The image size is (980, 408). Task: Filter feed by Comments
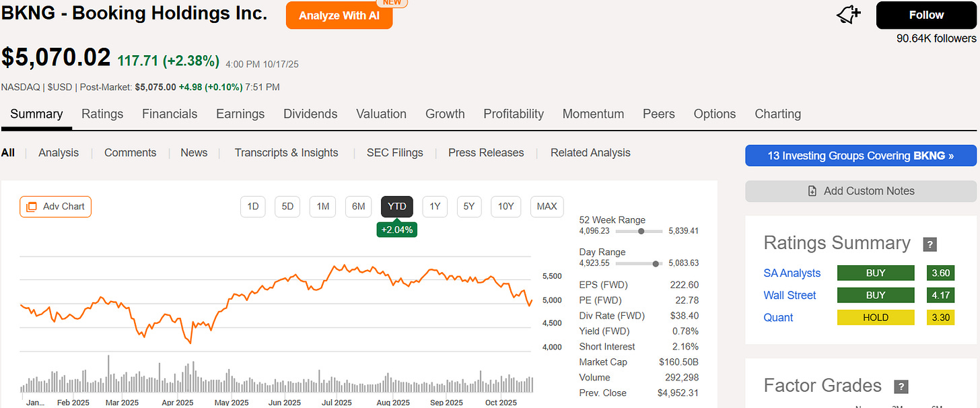click(130, 153)
